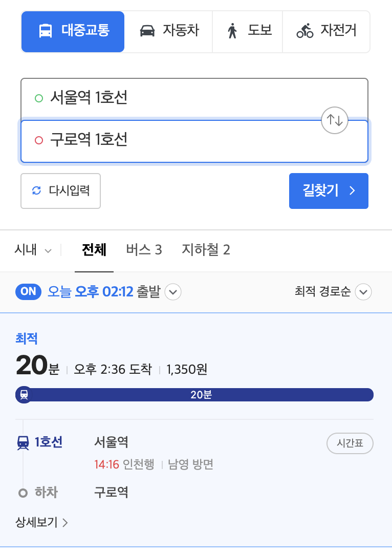Select the 자전거 bicycle mode
This screenshot has height=554, width=392.
326,31
